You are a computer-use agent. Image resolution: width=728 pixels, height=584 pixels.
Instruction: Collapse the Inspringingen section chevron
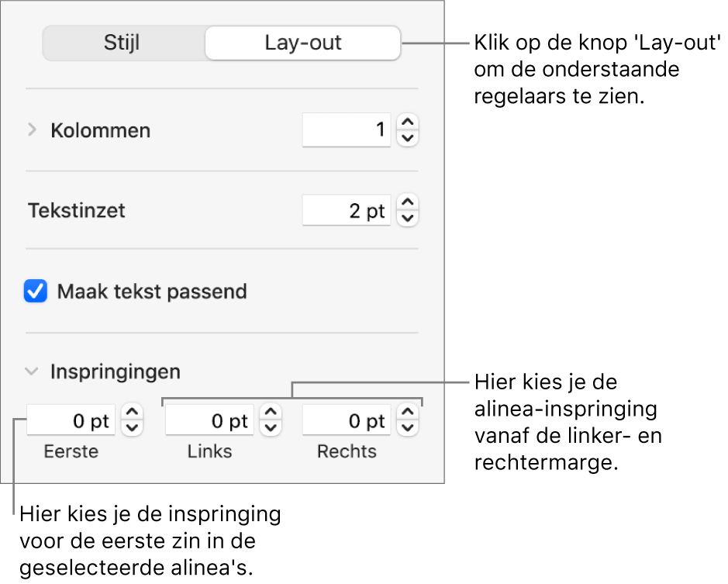(32, 371)
